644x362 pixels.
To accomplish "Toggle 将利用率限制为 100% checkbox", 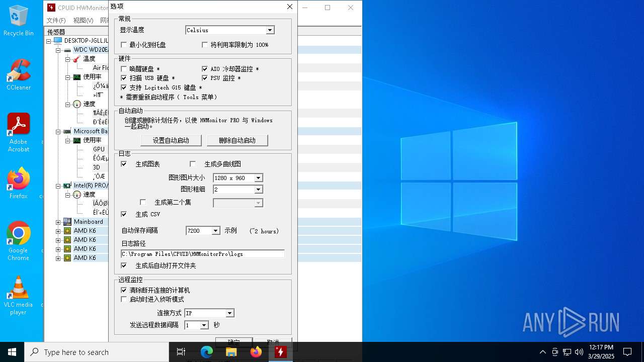I will [205, 45].
